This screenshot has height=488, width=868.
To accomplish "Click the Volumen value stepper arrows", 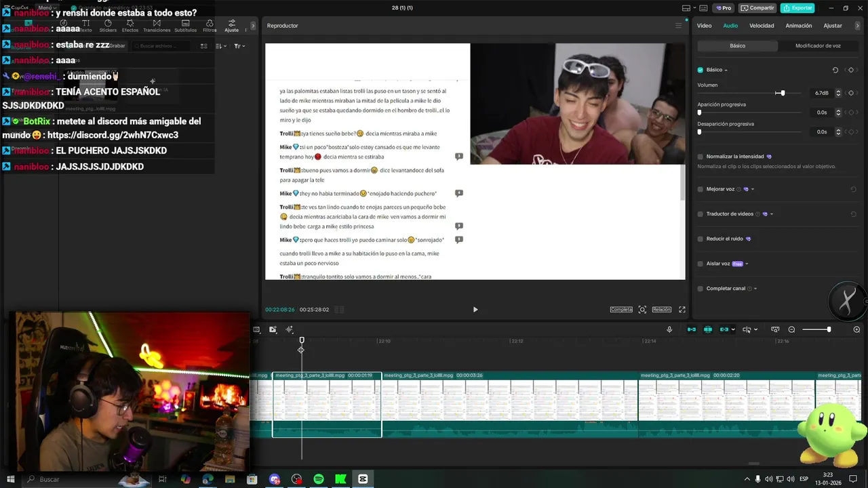I will click(838, 93).
